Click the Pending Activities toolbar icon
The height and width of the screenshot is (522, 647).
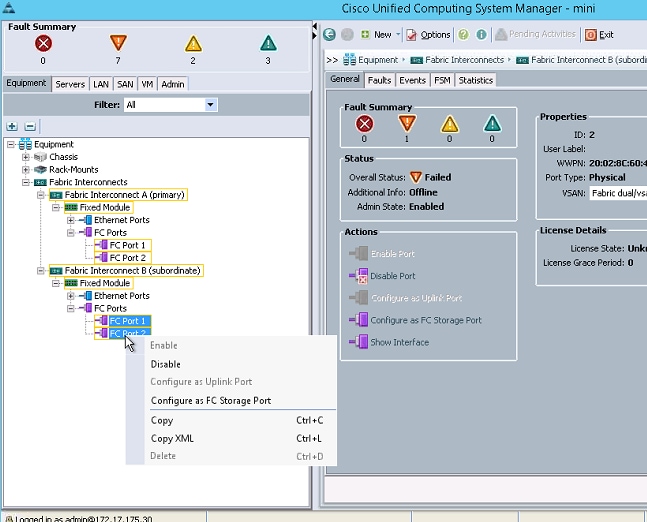pos(501,35)
